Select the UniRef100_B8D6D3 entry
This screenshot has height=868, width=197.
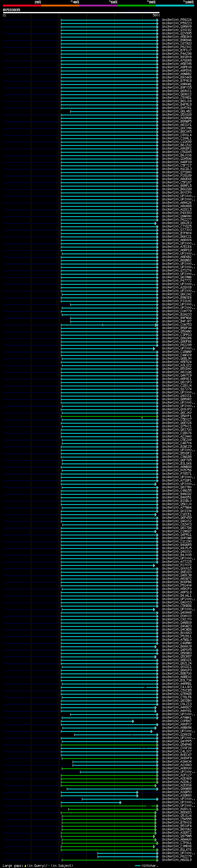coord(176,812)
